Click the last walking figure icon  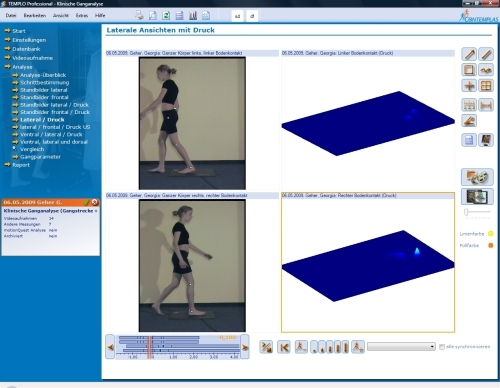pos(358,347)
